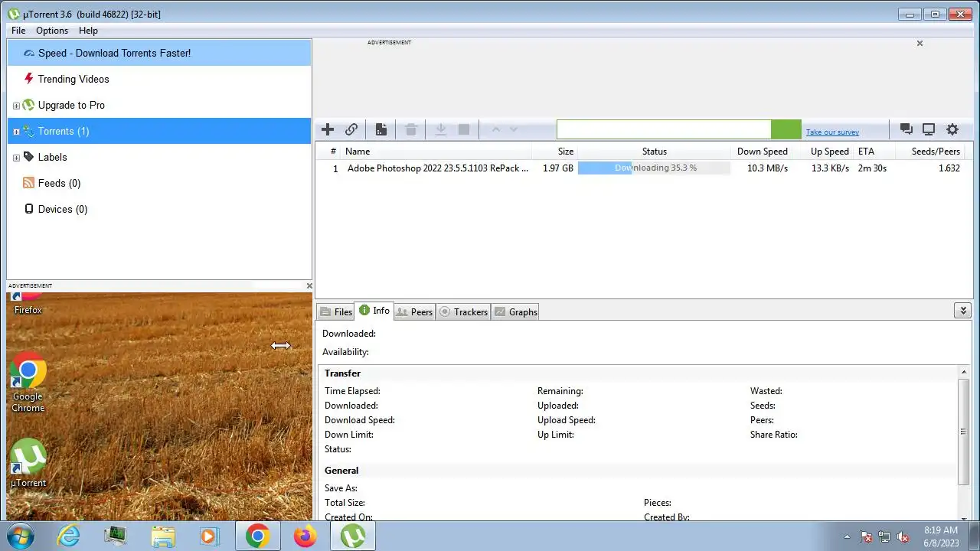
Task: Show hidden tray icons arrow
Action: (846, 536)
